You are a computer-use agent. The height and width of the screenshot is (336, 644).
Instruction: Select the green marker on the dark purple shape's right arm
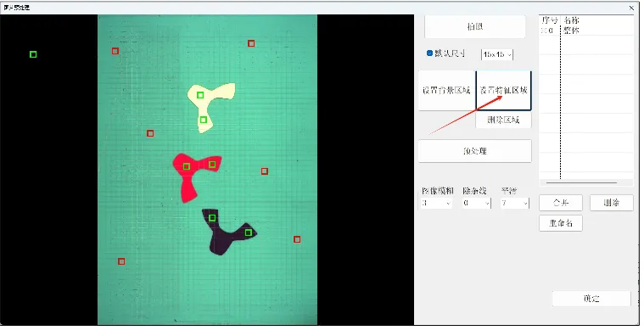248,232
